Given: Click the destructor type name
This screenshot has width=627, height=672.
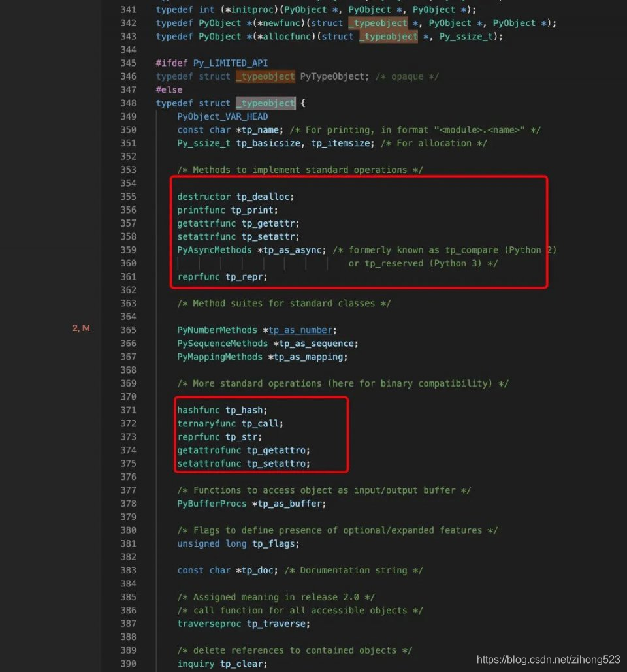Looking at the screenshot, I should (204, 197).
